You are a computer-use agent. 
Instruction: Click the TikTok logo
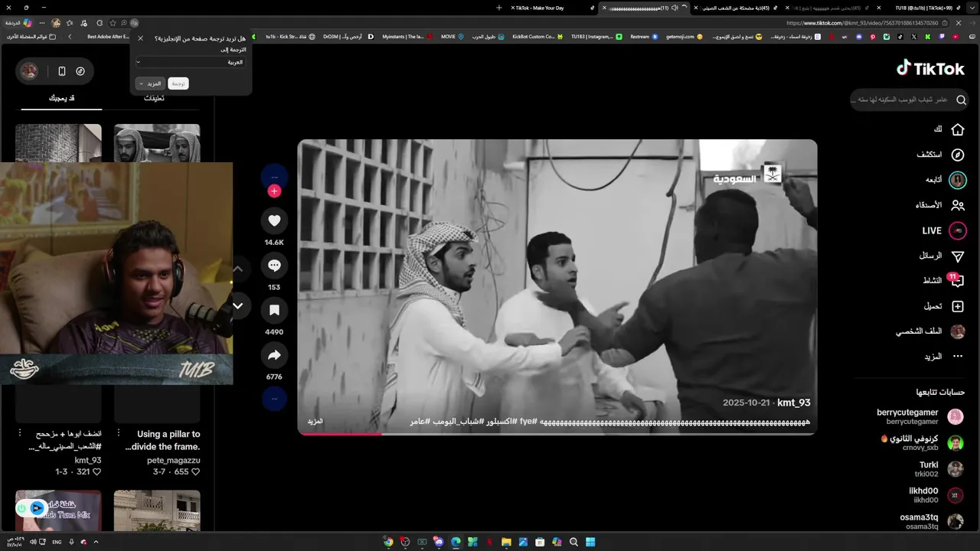[x=930, y=69]
